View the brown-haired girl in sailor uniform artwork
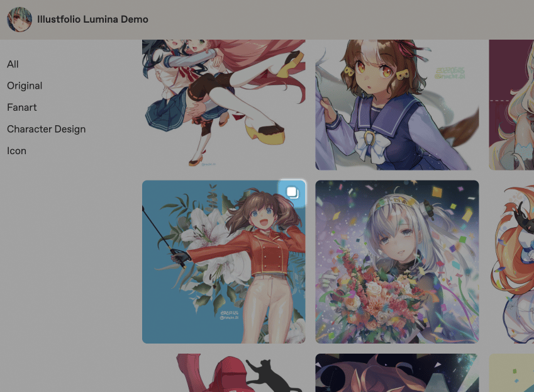This screenshot has height=392, width=534. click(397, 104)
